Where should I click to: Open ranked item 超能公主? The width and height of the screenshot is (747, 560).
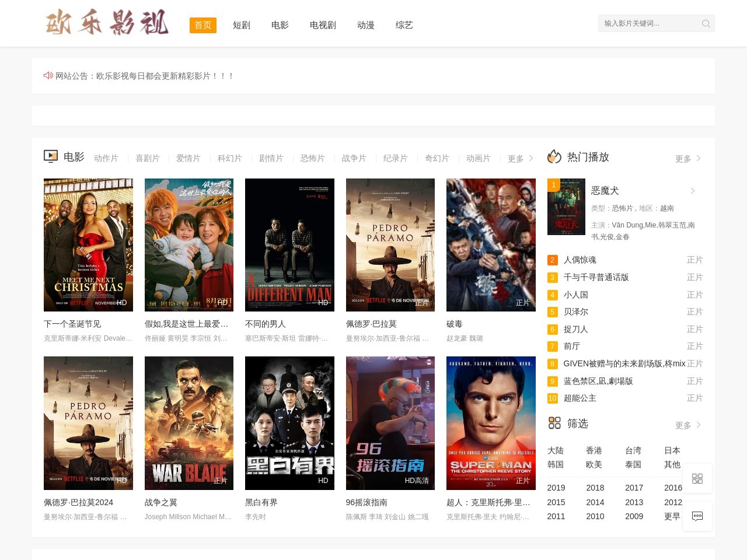tap(580, 398)
